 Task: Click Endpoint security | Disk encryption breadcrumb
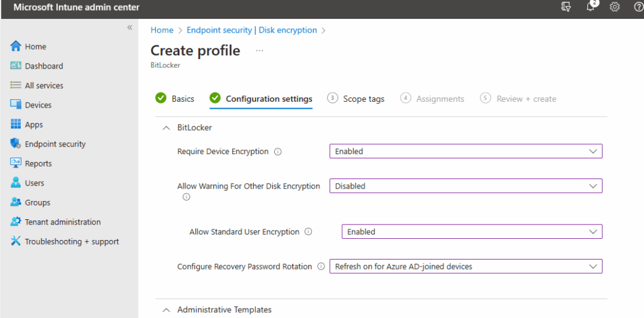coord(252,30)
